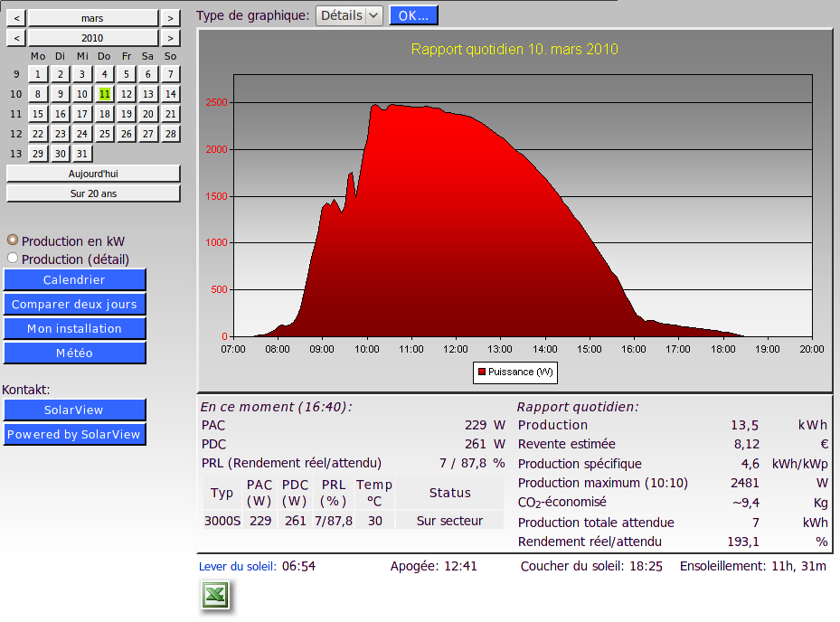Export data with the Excel icon
This screenshot has height=622, width=840.
tap(215, 595)
